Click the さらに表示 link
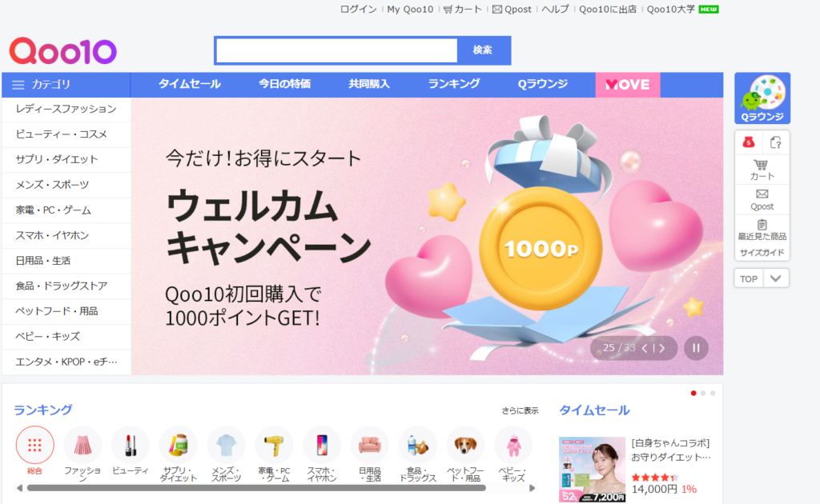The width and height of the screenshot is (820, 504). pyautogui.click(x=520, y=411)
